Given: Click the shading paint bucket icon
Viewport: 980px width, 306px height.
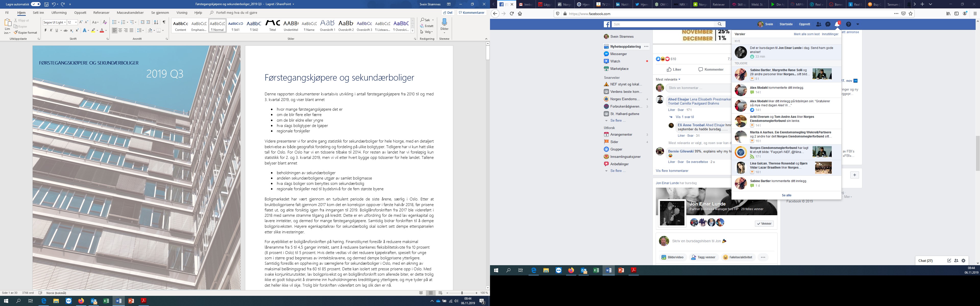Looking at the screenshot, I should pyautogui.click(x=150, y=30).
